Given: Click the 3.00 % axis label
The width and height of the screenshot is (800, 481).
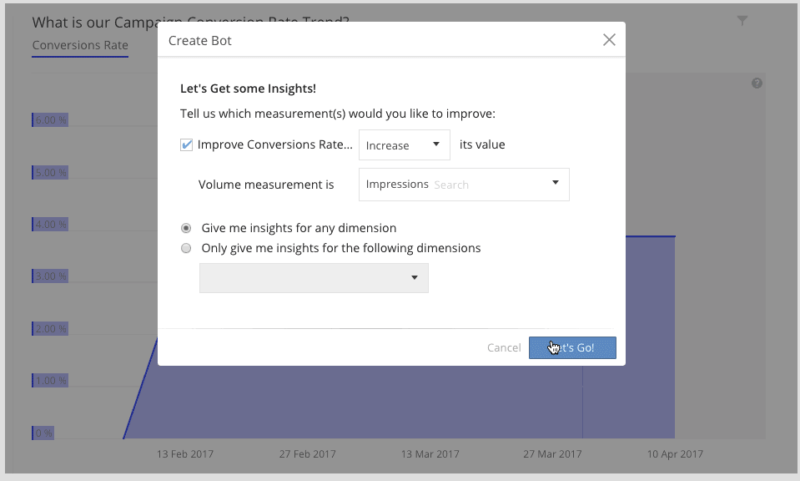Looking at the screenshot, I should point(51,276).
